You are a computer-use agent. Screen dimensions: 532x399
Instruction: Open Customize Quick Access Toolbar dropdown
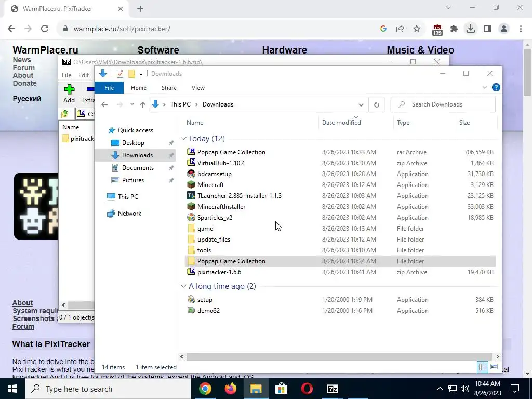pyautogui.click(x=141, y=74)
